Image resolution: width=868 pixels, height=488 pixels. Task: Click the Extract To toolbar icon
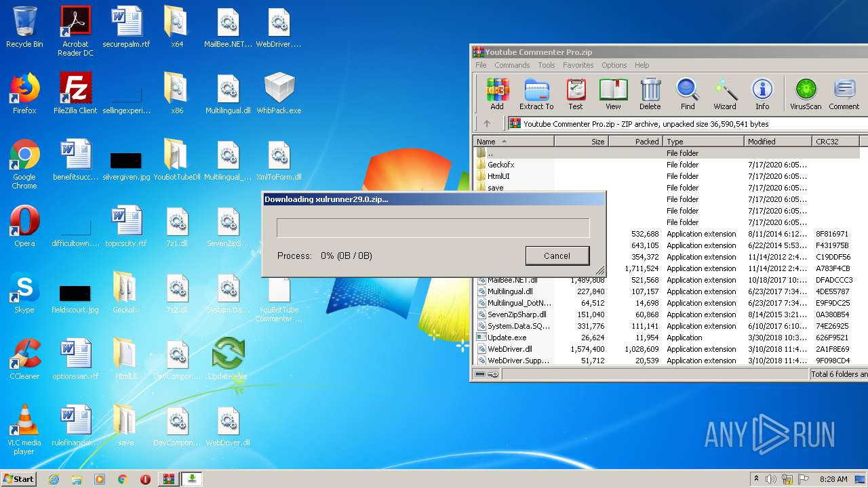(536, 94)
